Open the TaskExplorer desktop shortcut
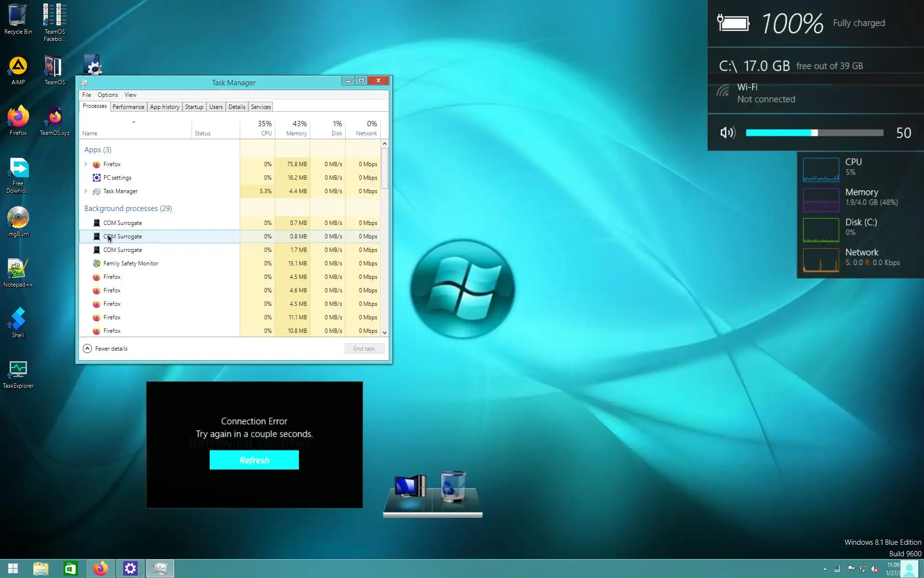The height and width of the screenshot is (578, 924). pos(18,373)
